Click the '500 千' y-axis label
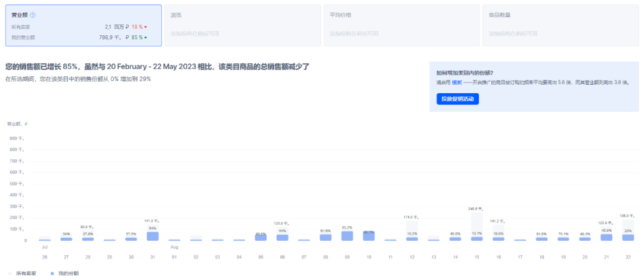Screen dimensions: 644x280 tap(17, 184)
